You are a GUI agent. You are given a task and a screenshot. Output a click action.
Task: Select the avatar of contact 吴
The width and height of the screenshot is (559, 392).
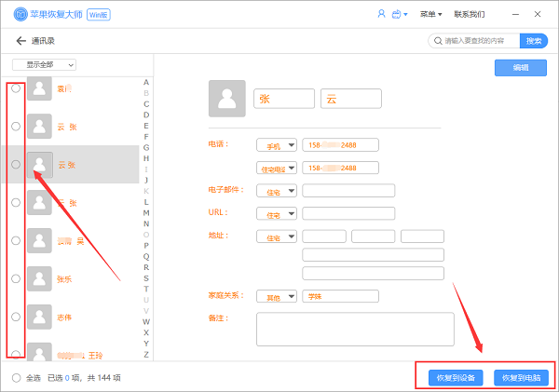tap(39, 240)
